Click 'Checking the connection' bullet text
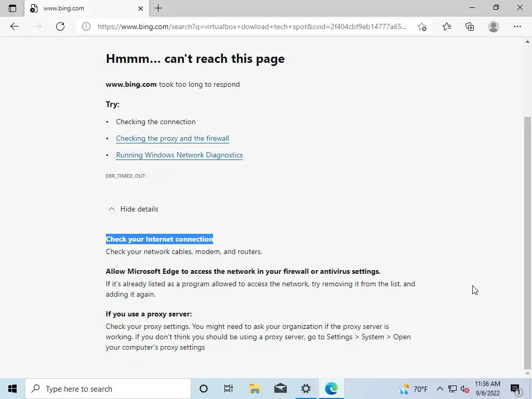This screenshot has height=399, width=532. click(x=156, y=122)
